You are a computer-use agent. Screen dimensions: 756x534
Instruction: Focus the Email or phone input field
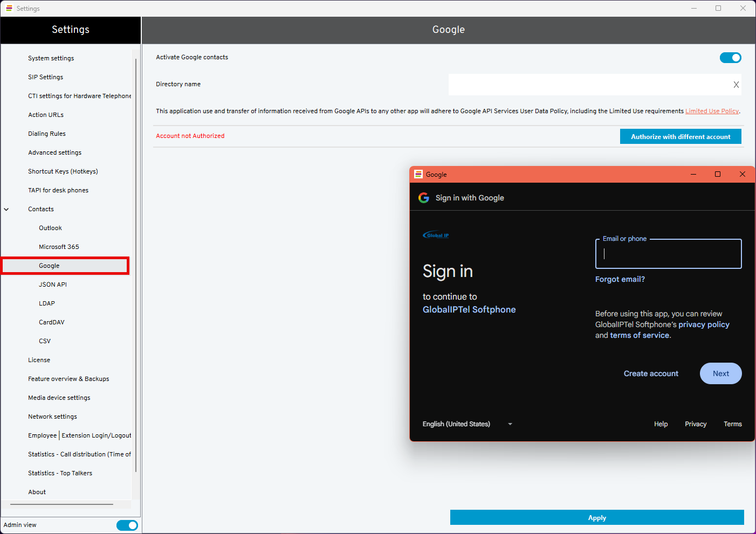click(668, 254)
